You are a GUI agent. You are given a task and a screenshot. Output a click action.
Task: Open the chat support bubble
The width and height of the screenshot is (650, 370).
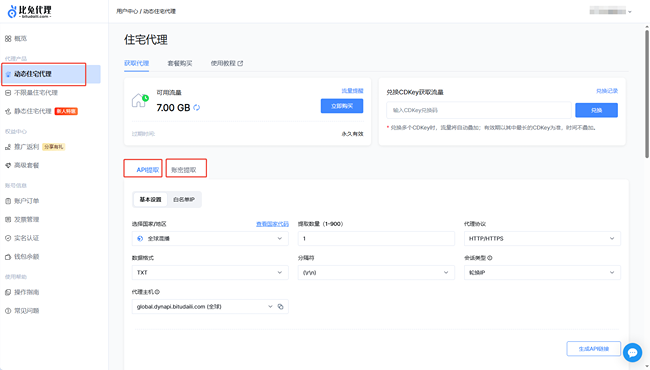pyautogui.click(x=633, y=352)
